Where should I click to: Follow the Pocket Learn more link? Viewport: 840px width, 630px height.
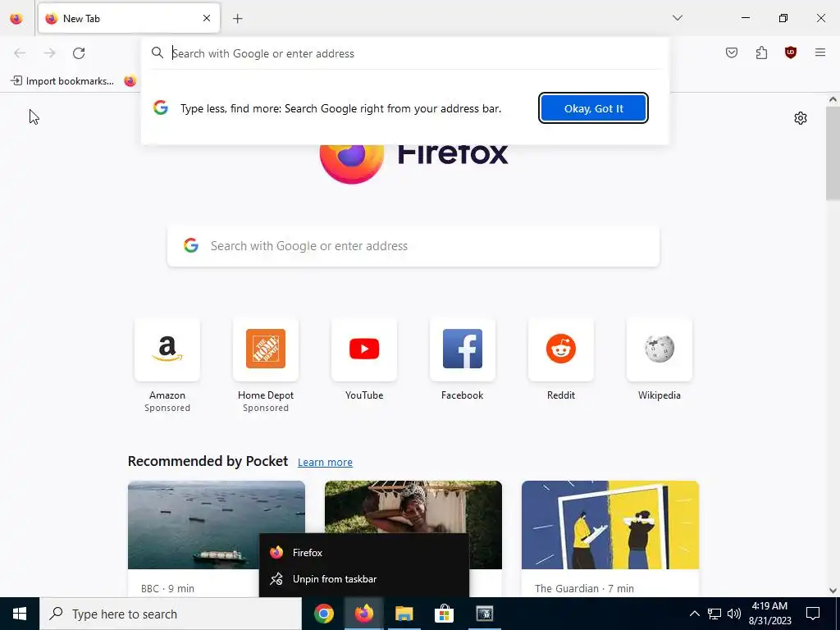click(x=325, y=463)
